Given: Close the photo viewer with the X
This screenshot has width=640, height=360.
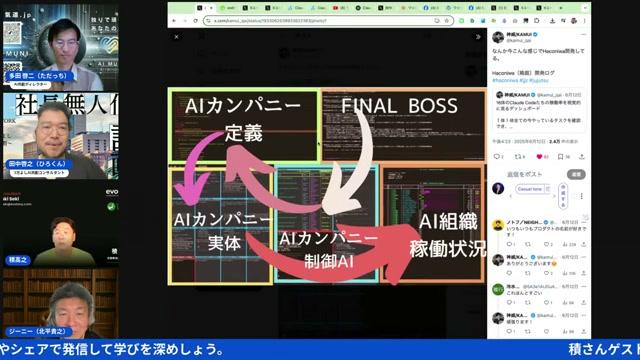Looking at the screenshot, I should click(176, 37).
